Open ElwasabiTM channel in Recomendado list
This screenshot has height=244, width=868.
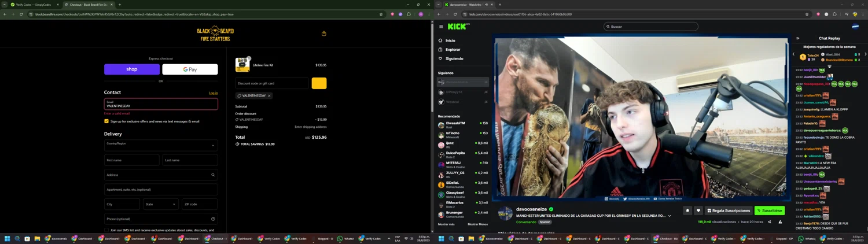coord(463,124)
